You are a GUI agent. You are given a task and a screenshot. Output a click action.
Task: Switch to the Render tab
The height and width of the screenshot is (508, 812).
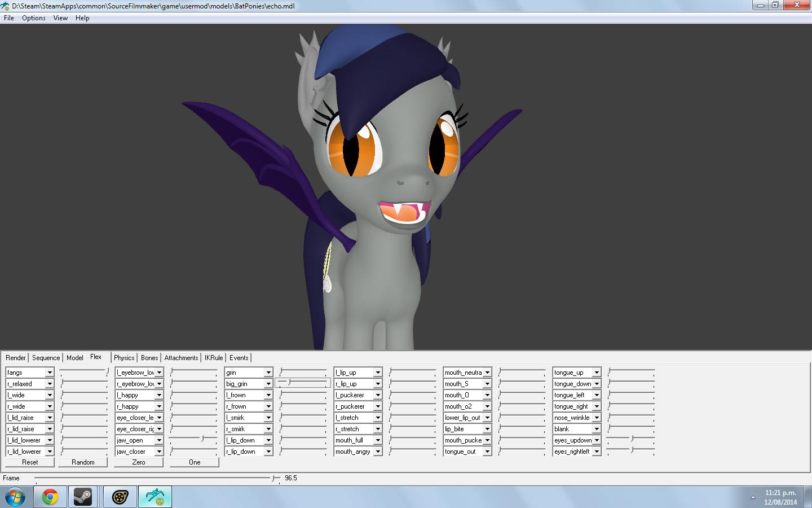[x=16, y=358]
